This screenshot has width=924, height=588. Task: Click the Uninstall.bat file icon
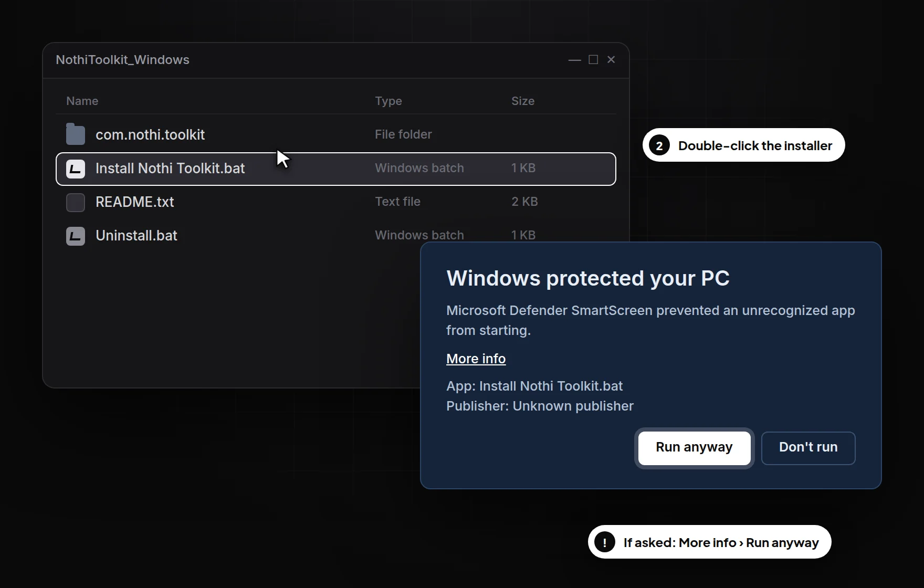pos(76,236)
